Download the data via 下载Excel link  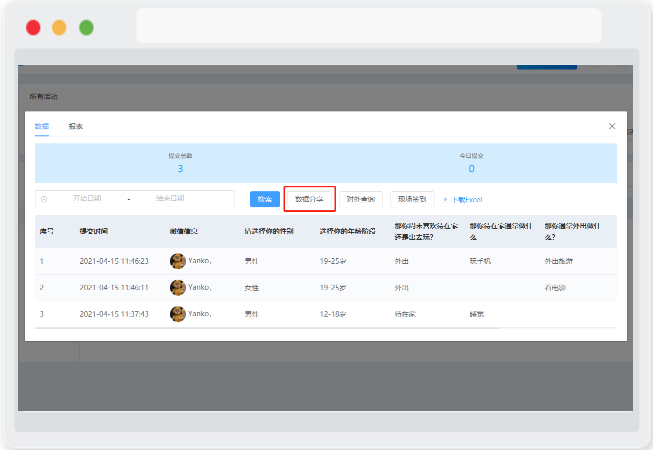467,200
